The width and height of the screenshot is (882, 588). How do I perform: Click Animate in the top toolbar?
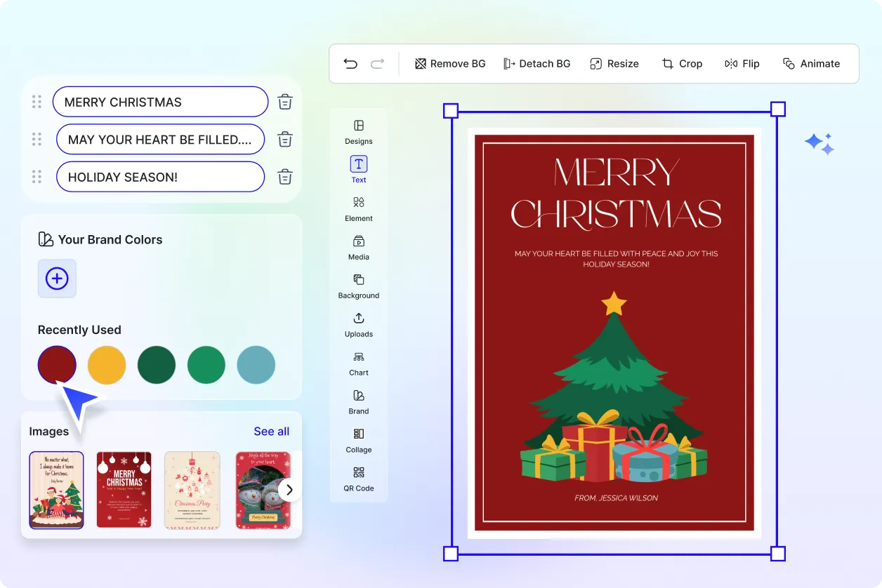pyautogui.click(x=812, y=63)
